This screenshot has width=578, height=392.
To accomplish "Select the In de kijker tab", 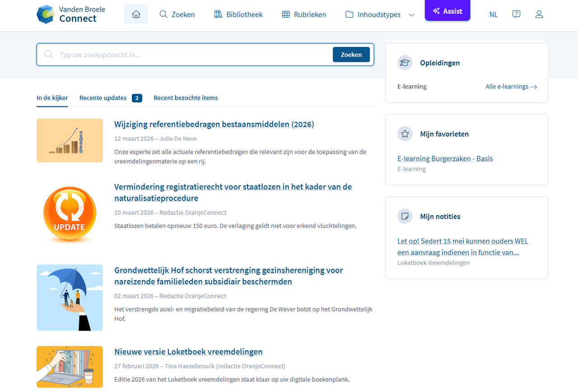I will click(x=52, y=98).
